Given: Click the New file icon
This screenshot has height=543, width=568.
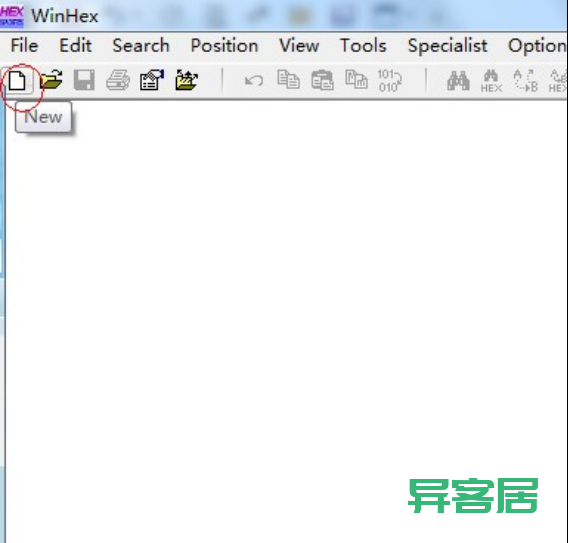Looking at the screenshot, I should (x=17, y=80).
